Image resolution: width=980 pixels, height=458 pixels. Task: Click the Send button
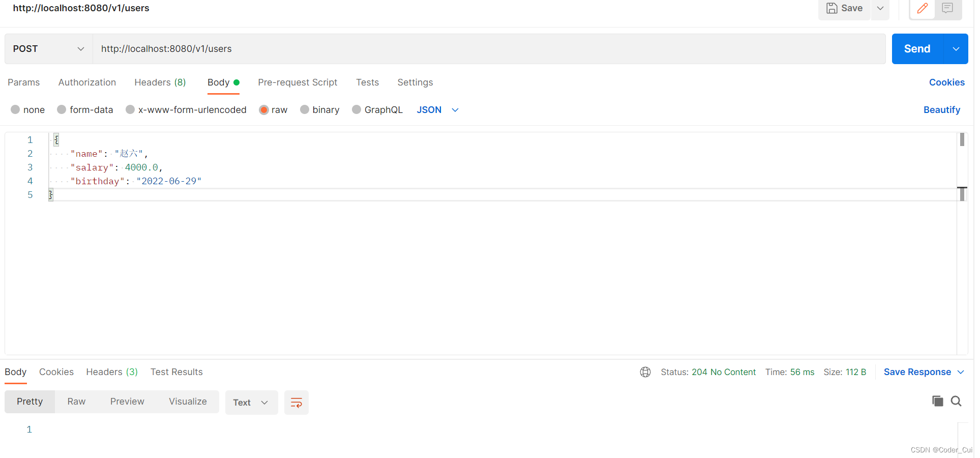coord(917,49)
